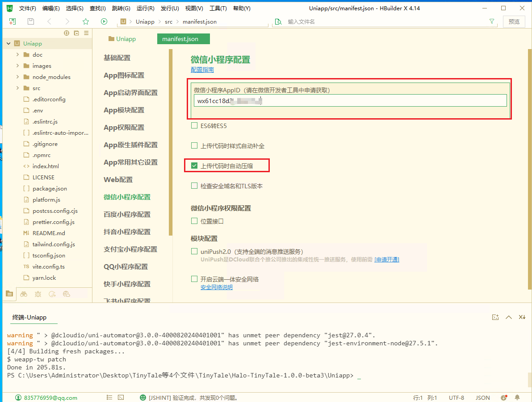Click the 预览 button
The height and width of the screenshot is (402, 532).
click(x=514, y=22)
